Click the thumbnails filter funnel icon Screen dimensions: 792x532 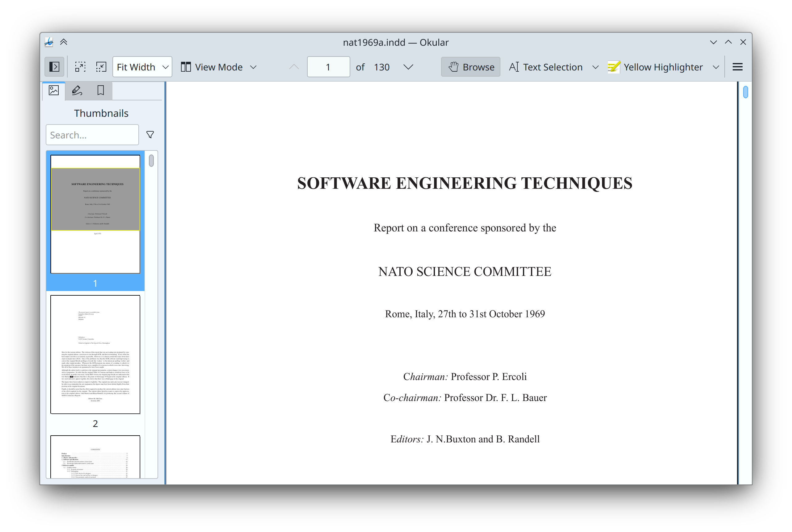tap(150, 135)
